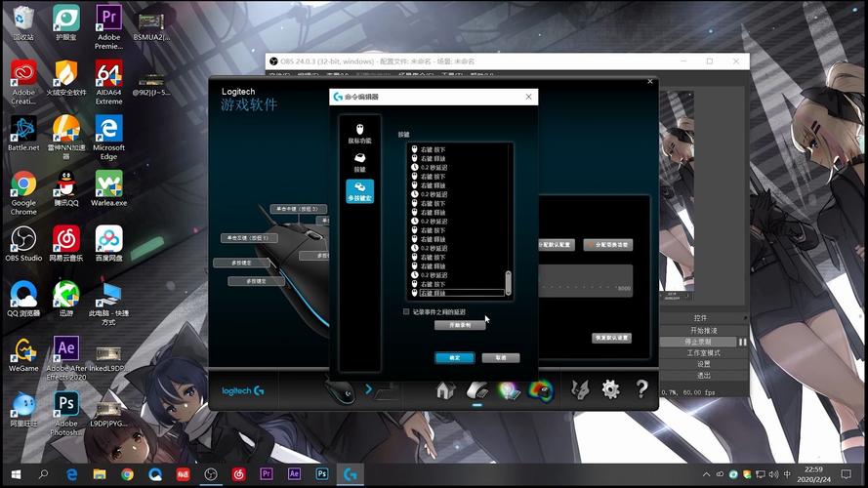868x488 pixels.
Task: Open File Explorer from the taskbar
Action: pos(99,474)
